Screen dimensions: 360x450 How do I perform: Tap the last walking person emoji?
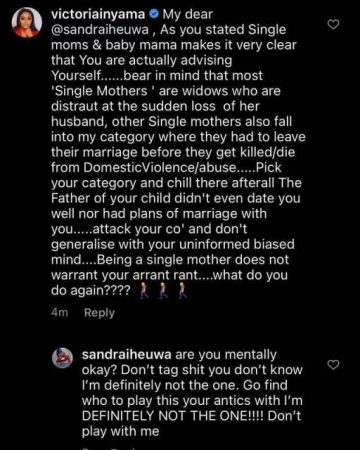click(182, 290)
